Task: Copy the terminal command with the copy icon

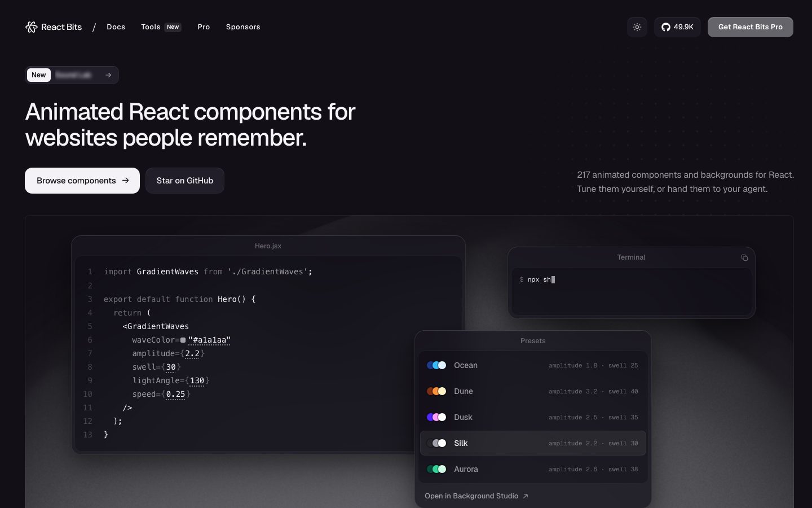Action: (x=744, y=257)
